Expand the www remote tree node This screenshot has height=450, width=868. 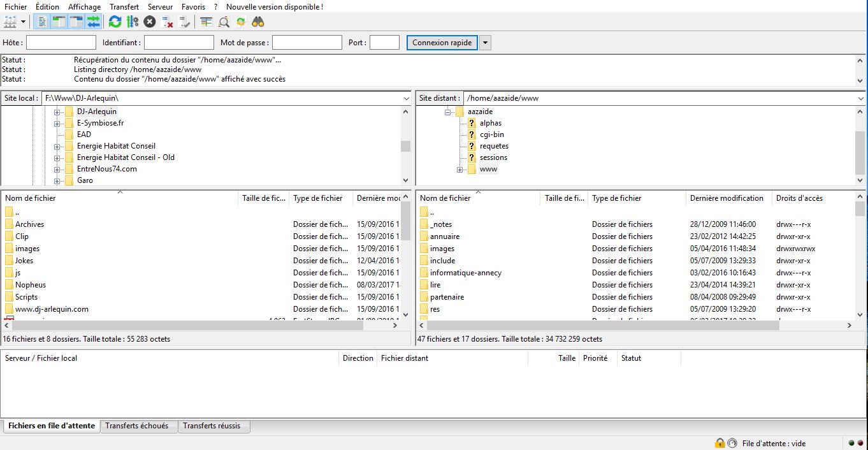[459, 169]
